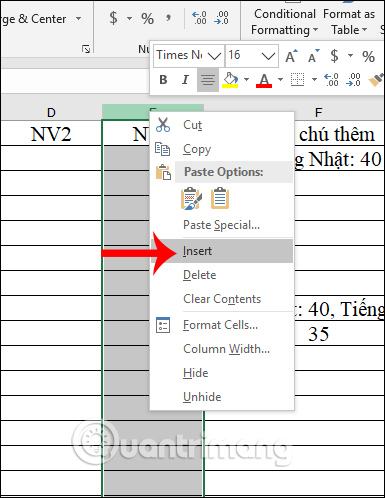The width and height of the screenshot is (385, 498).
Task: Apply yellow fill color bucket
Action: click(x=231, y=80)
